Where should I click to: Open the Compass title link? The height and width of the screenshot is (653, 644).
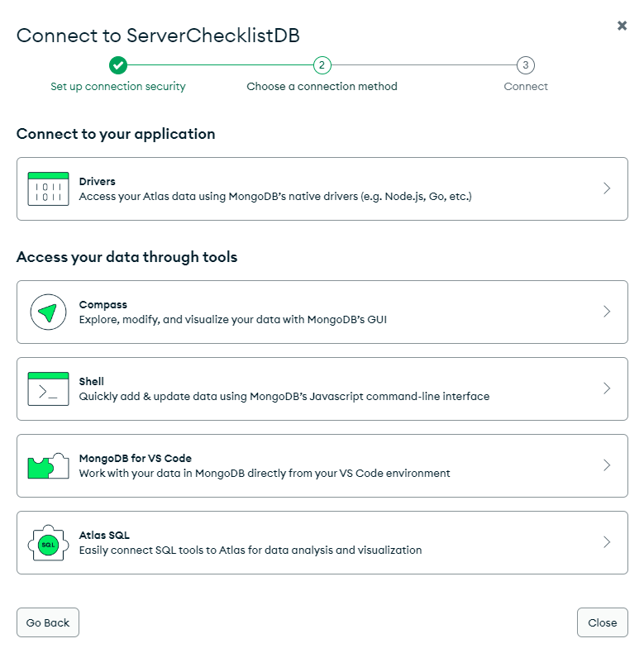point(103,305)
